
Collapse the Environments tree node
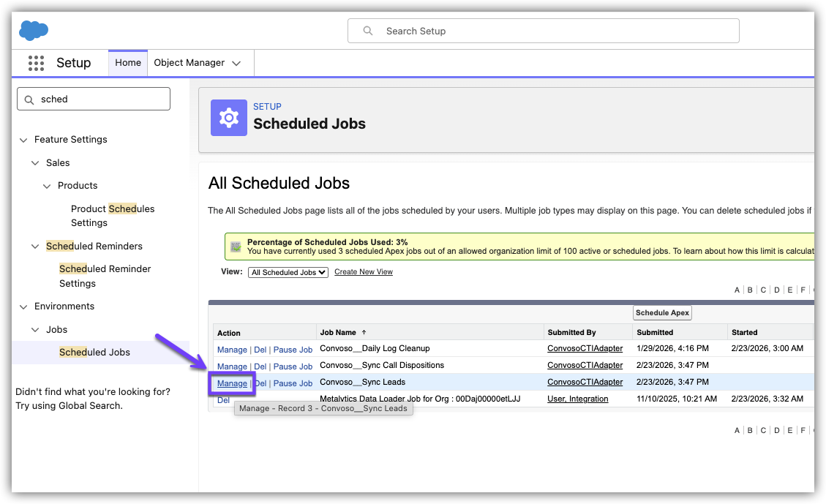coord(24,306)
